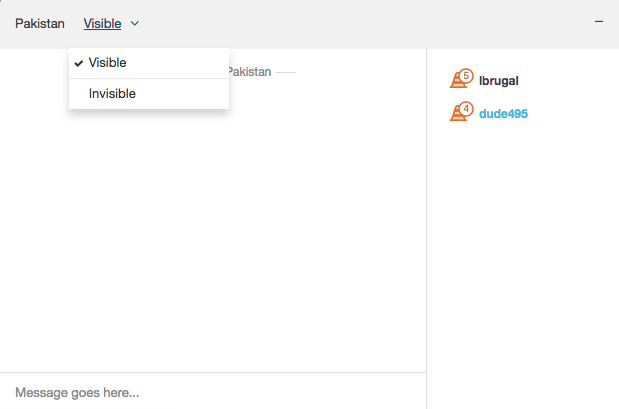
Task: Click dude495's orange traffic cone badge
Action: (458, 114)
